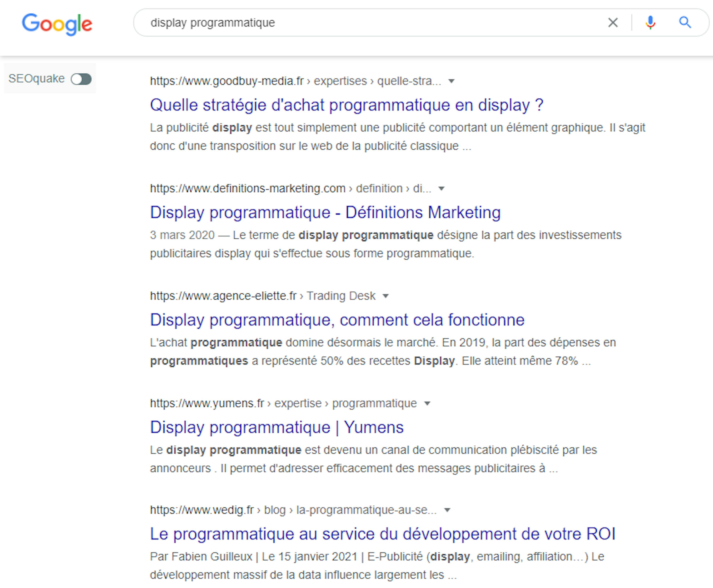Click inside the search input field

point(305,22)
